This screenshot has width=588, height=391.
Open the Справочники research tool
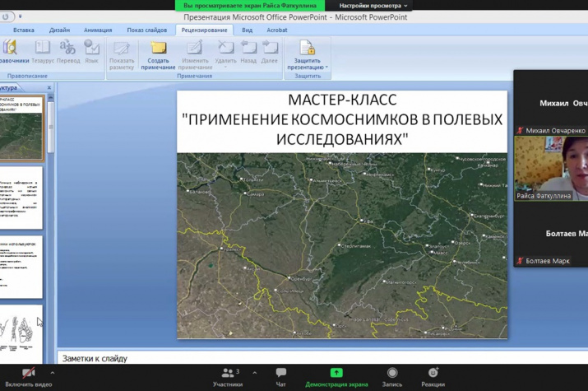[x=12, y=52]
